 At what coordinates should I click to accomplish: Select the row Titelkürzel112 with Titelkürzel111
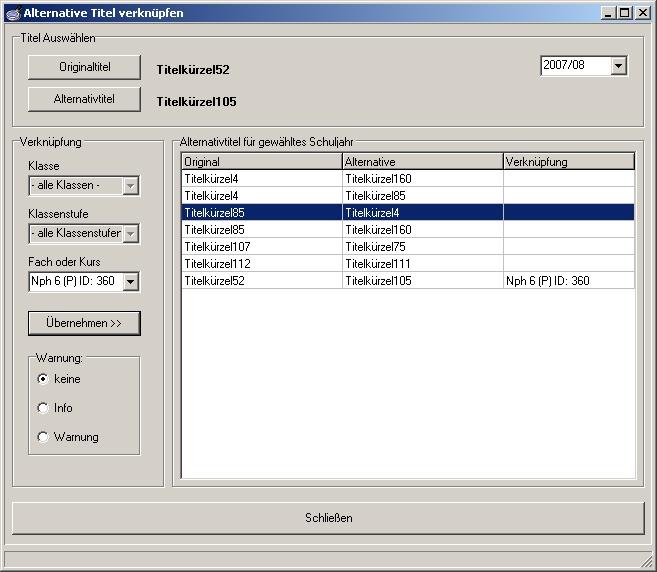point(407,264)
